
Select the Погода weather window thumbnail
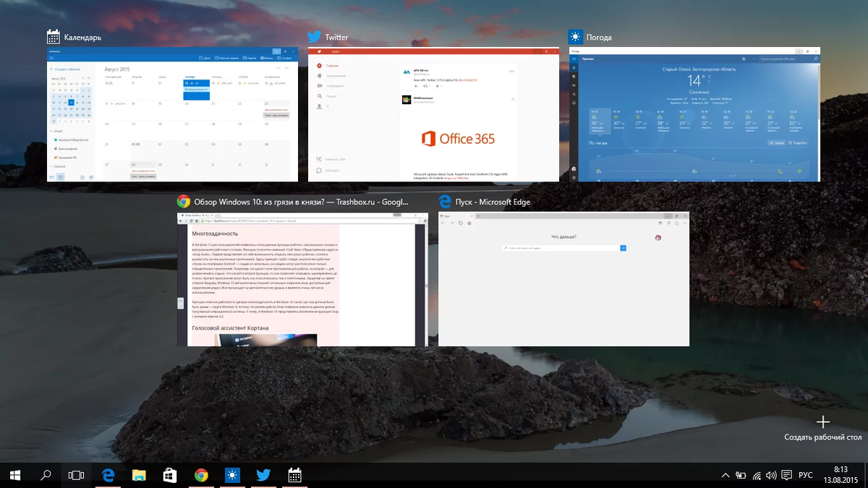(694, 114)
